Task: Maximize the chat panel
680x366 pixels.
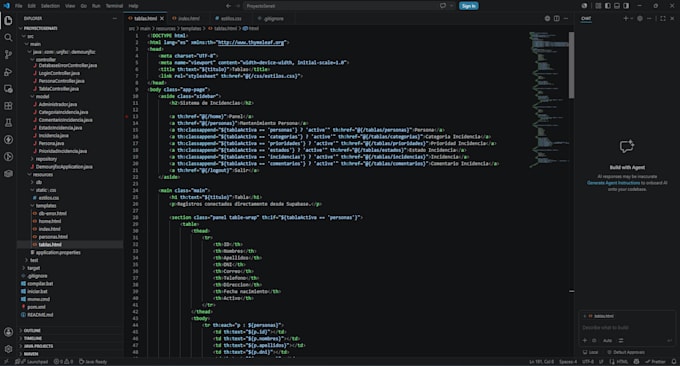Action: tap(663, 19)
